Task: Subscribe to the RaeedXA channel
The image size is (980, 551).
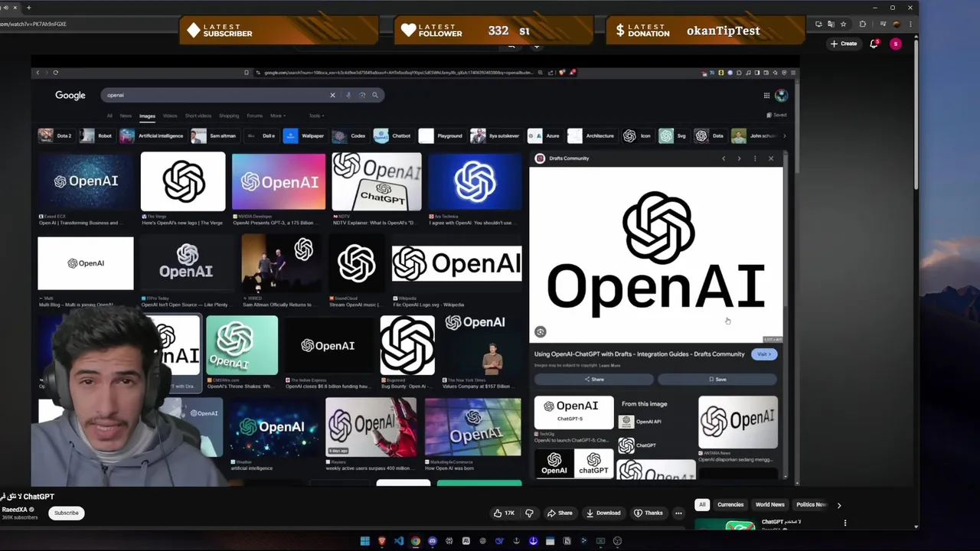Action: [x=67, y=513]
